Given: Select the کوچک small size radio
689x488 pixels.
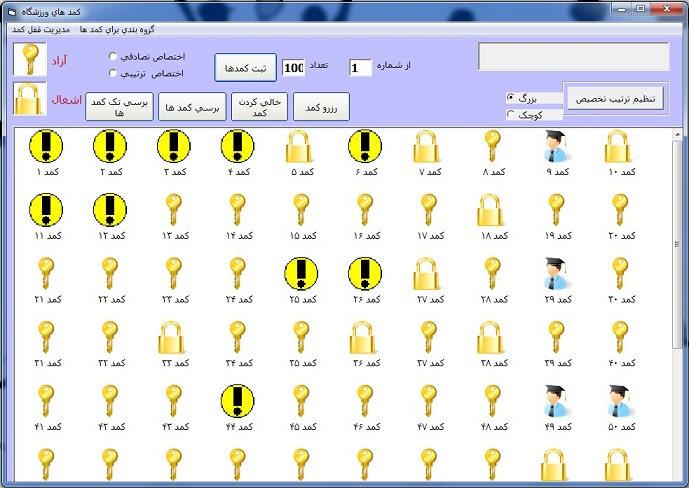Looking at the screenshot, I should coord(511,114).
